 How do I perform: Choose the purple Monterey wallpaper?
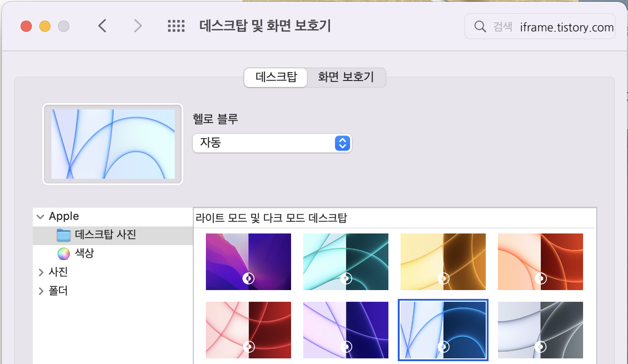(x=248, y=262)
